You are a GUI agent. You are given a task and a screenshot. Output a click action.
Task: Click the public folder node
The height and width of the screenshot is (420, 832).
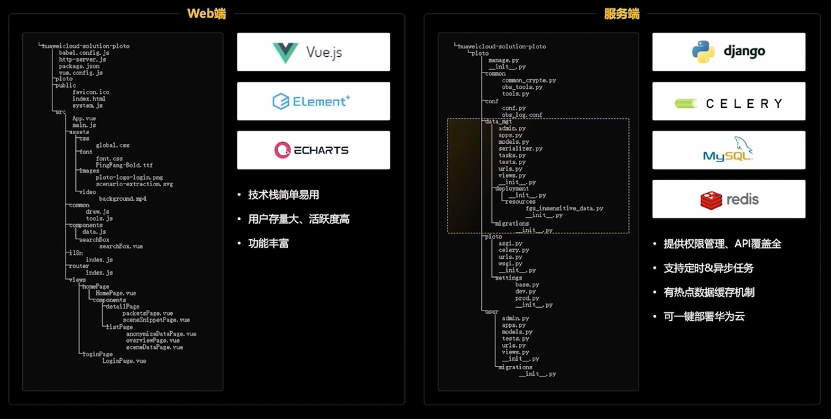pyautogui.click(x=65, y=85)
